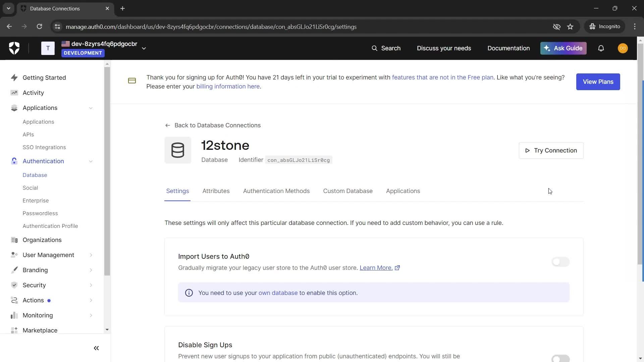Select Passwordless in the sidebar
This screenshot has height=362, width=644.
coord(40,214)
